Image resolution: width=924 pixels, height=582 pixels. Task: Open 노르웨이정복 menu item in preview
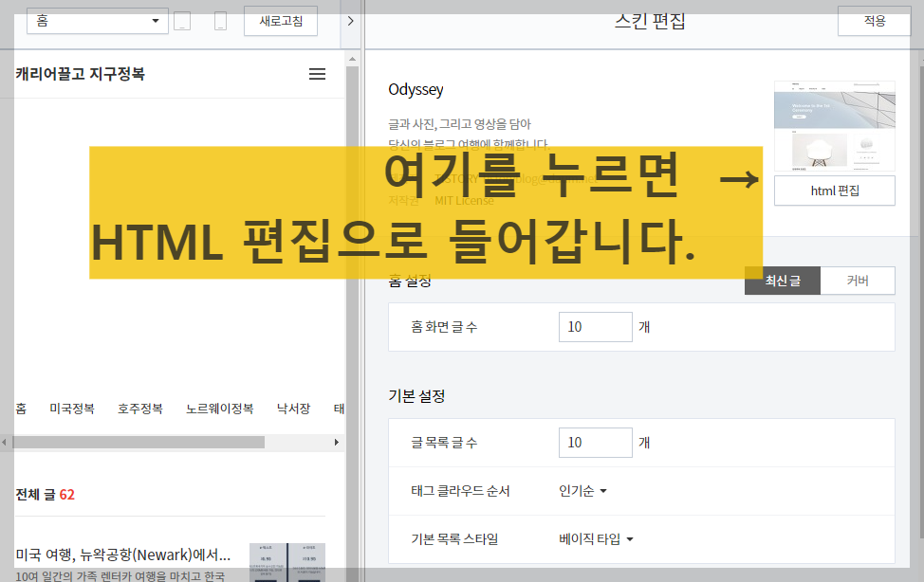coord(220,409)
